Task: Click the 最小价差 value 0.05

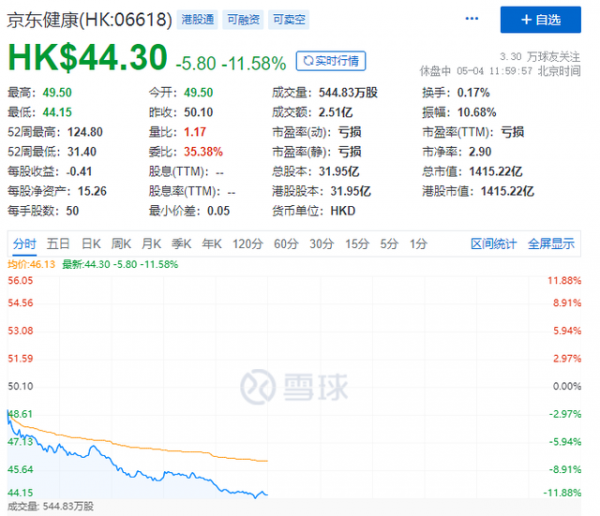Action: [x=218, y=211]
